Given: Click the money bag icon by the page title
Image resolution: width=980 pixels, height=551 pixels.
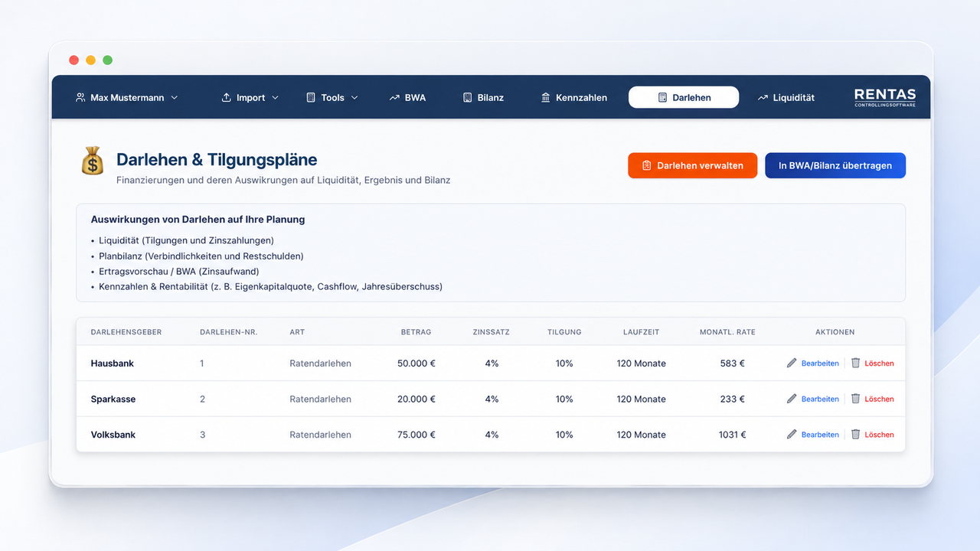Looking at the screenshot, I should (x=92, y=161).
